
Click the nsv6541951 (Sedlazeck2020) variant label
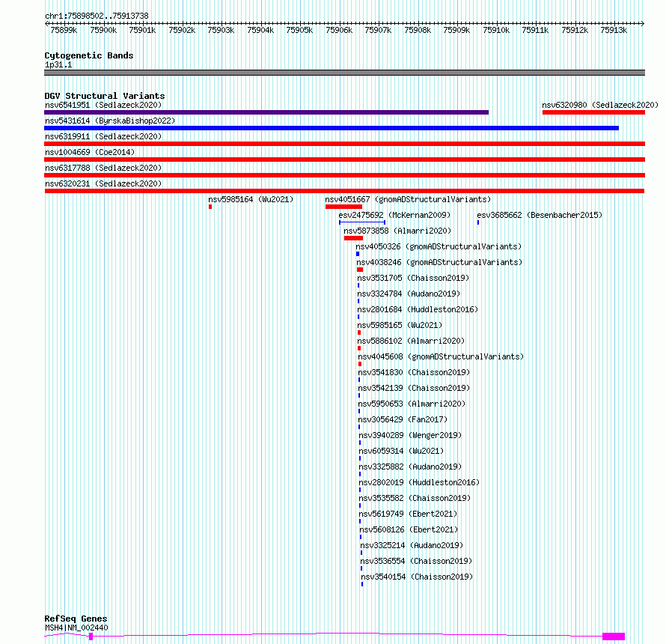pos(103,105)
